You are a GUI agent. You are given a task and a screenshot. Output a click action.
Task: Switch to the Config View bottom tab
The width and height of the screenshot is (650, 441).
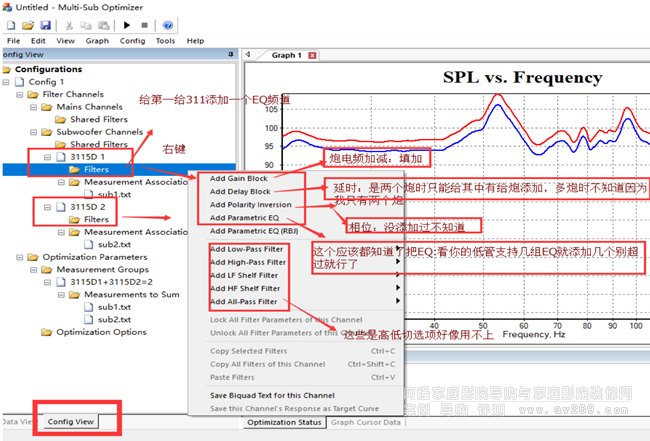tap(71, 421)
